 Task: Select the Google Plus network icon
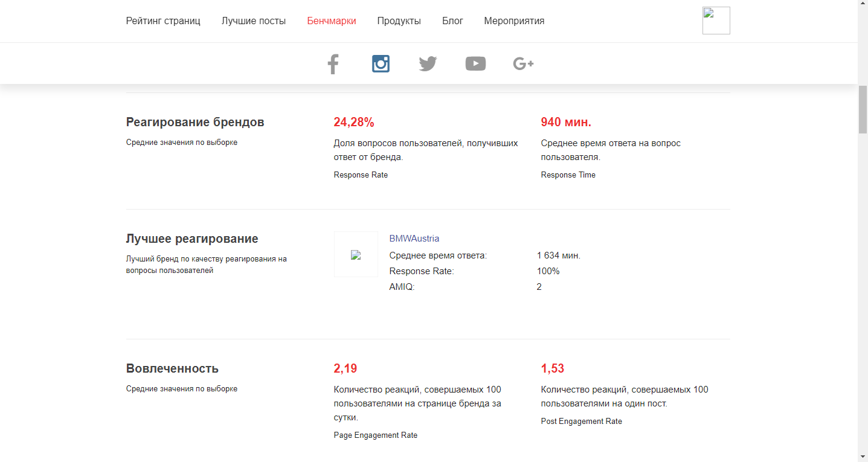[523, 63]
